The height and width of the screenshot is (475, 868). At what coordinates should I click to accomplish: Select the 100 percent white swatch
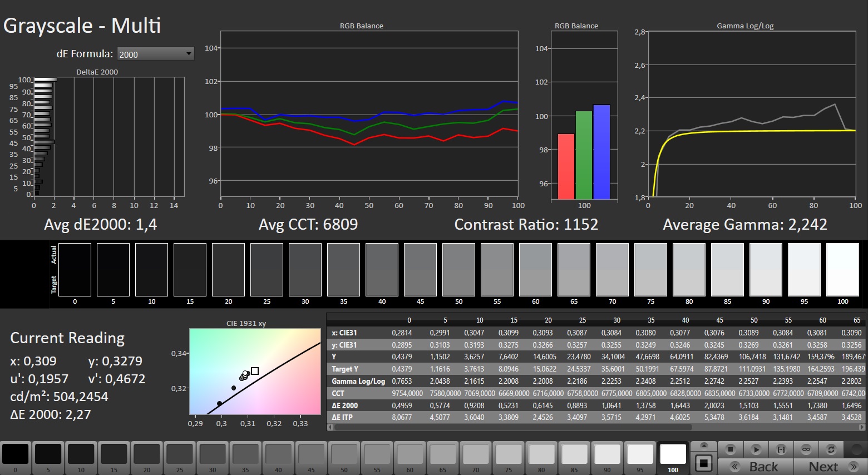click(x=673, y=454)
